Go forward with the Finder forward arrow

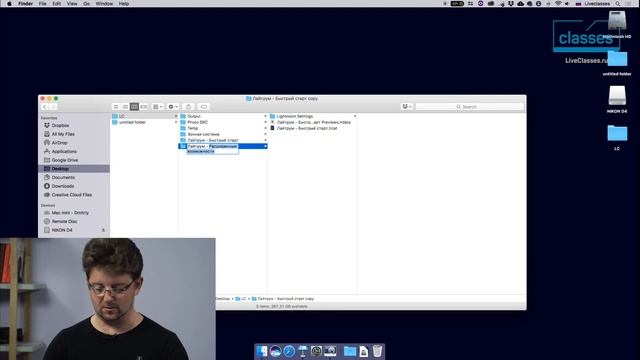[53, 107]
